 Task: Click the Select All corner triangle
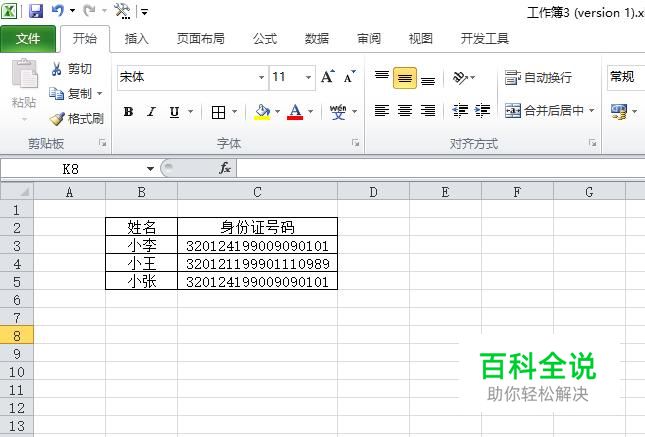coord(17,191)
